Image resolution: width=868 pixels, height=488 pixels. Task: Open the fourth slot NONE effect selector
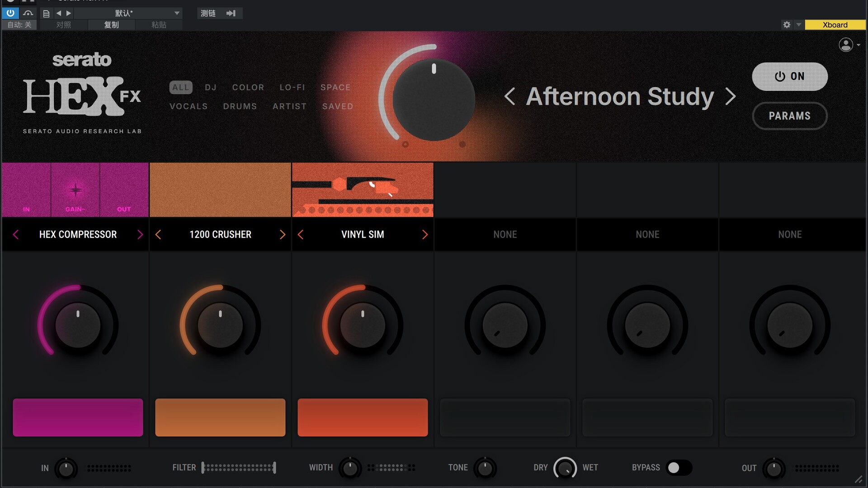[x=505, y=235]
